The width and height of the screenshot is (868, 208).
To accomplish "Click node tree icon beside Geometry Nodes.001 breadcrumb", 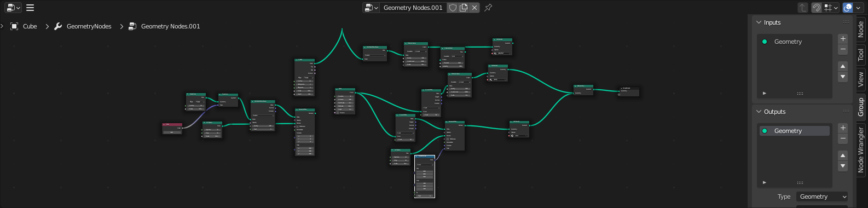I will (132, 26).
